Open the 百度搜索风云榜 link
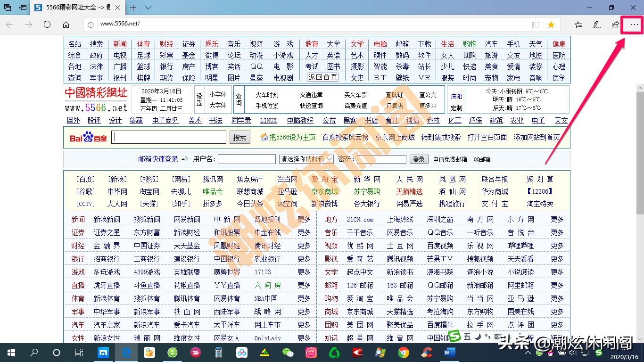The image size is (644, 362). [346, 137]
